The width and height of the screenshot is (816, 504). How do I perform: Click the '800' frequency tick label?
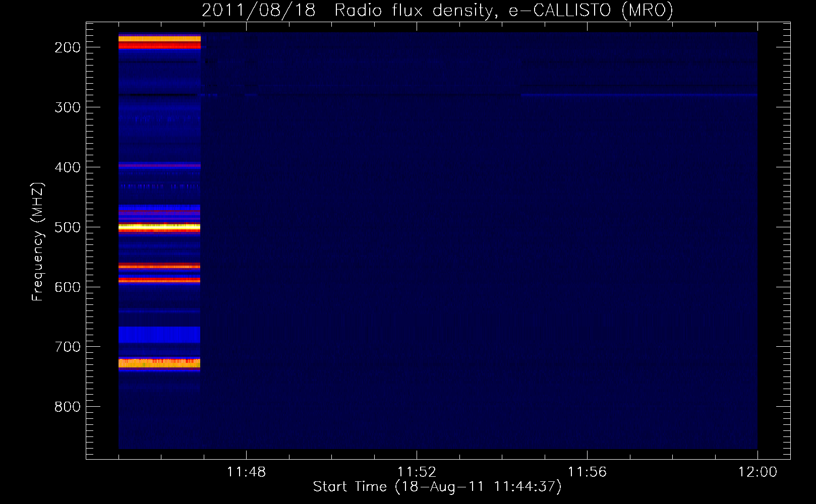(x=68, y=407)
